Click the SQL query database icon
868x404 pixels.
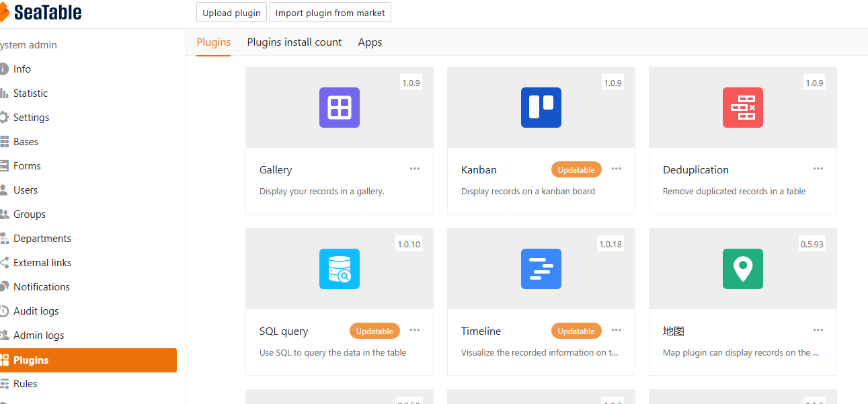pyautogui.click(x=340, y=269)
